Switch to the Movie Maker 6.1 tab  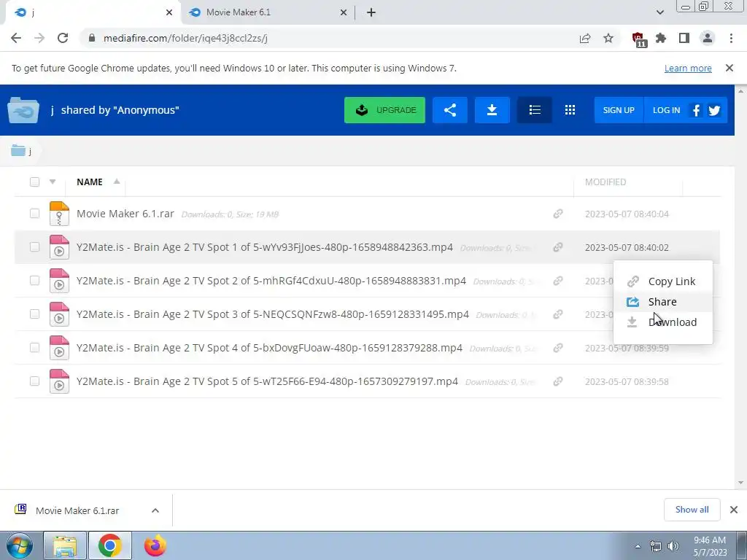(x=267, y=12)
